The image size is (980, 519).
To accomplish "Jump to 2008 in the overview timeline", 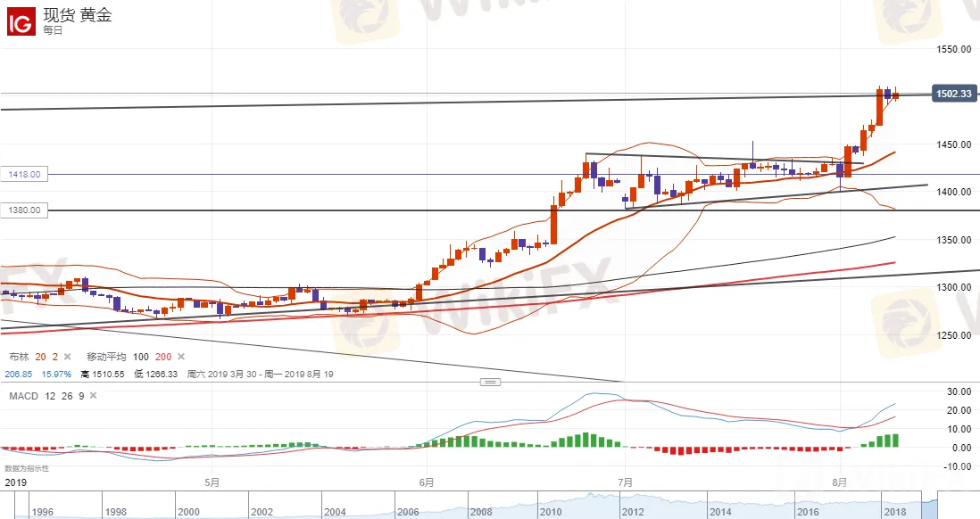I will (481, 512).
